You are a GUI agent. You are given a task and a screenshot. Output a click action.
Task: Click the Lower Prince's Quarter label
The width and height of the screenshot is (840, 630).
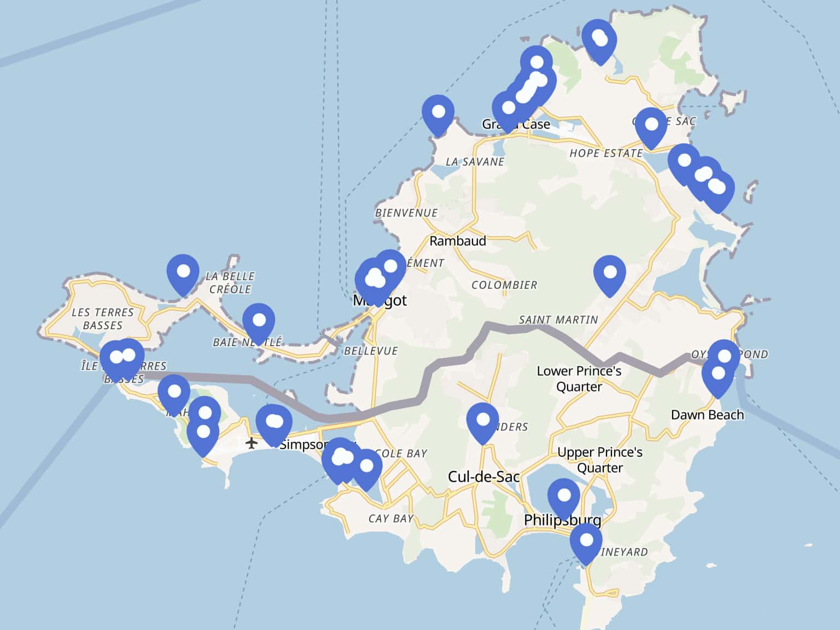click(579, 378)
